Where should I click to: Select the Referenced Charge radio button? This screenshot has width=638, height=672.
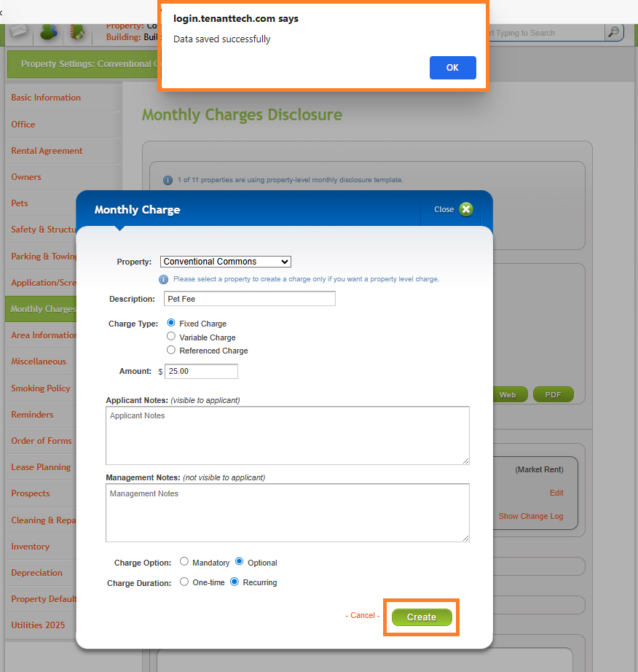[x=171, y=350]
